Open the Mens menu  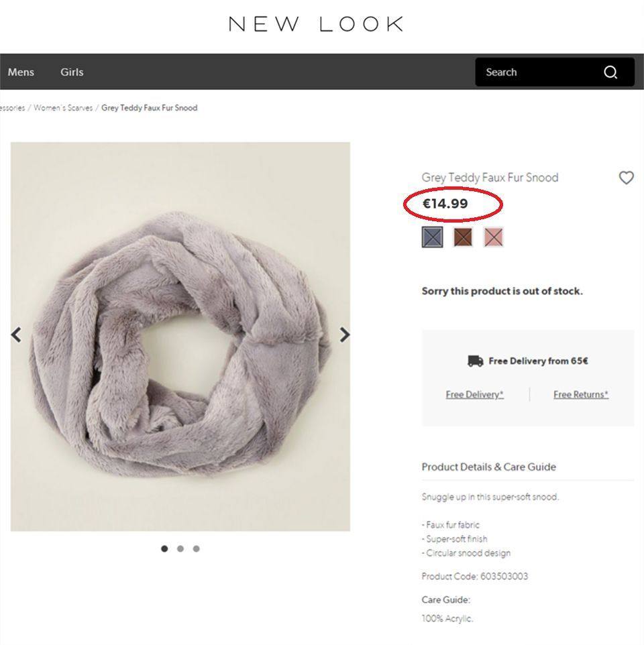coord(21,72)
